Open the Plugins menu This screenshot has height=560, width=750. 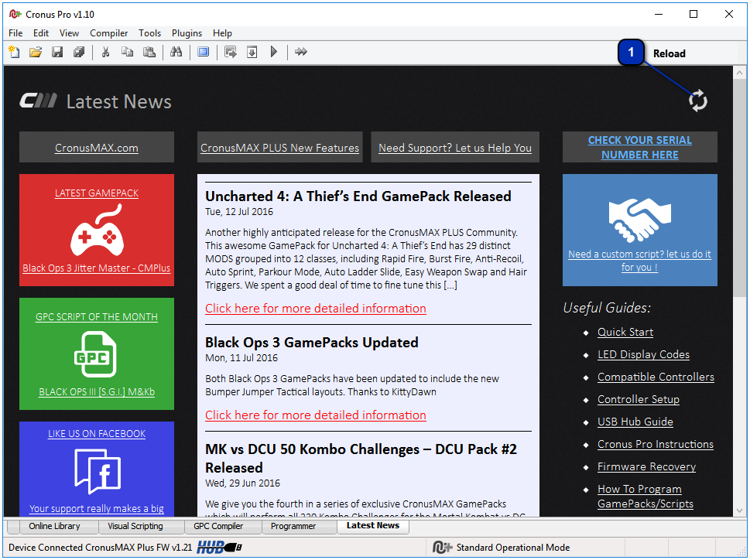(187, 33)
